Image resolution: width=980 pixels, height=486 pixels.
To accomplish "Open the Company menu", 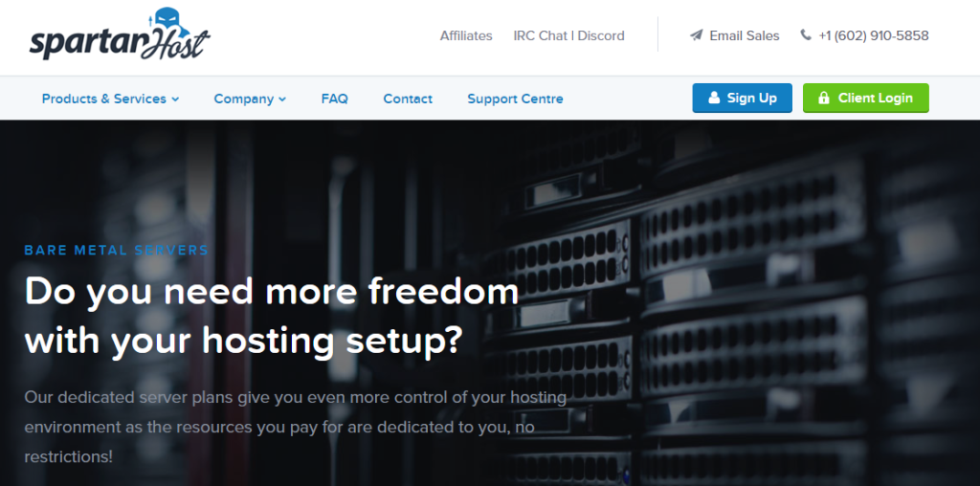I will (250, 99).
